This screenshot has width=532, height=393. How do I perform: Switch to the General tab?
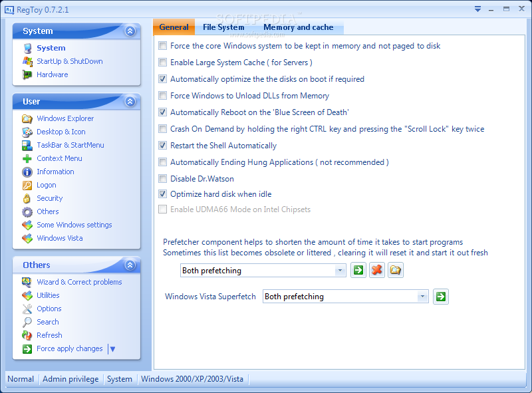174,27
